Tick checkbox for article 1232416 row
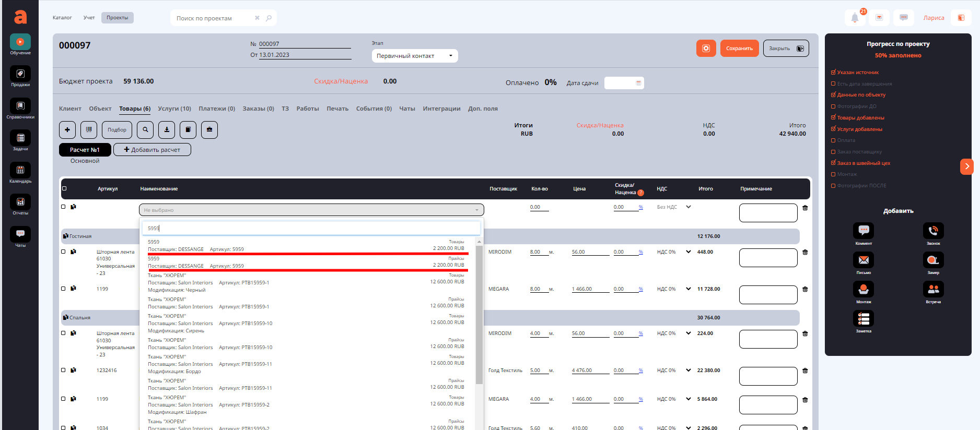 (64, 370)
